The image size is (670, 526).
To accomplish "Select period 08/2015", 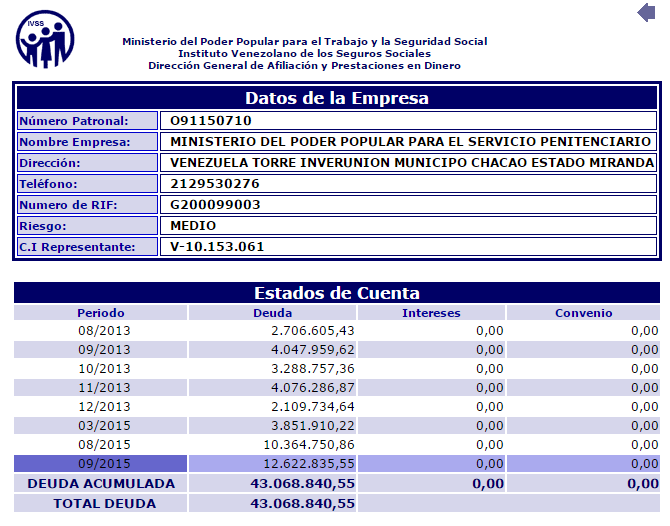I will (x=104, y=444).
